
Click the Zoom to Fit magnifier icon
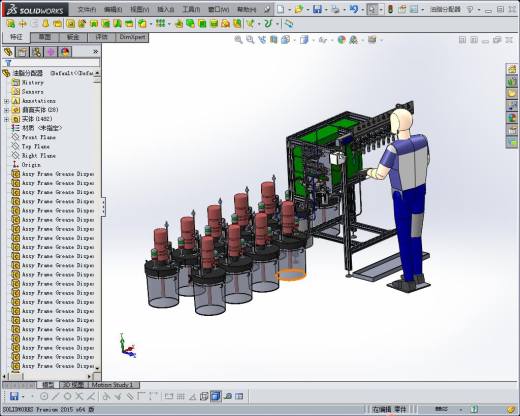click(238, 40)
